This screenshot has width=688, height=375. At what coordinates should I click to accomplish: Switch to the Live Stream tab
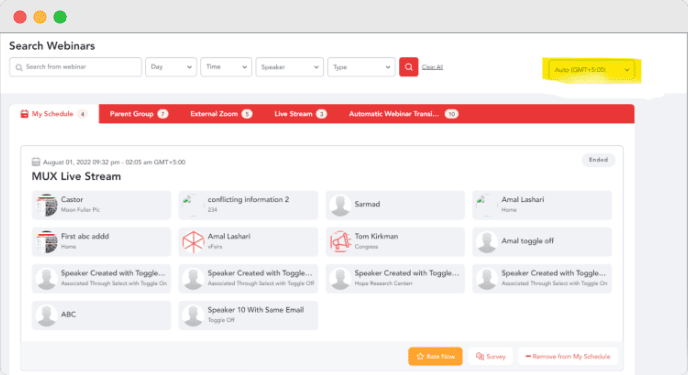click(300, 114)
